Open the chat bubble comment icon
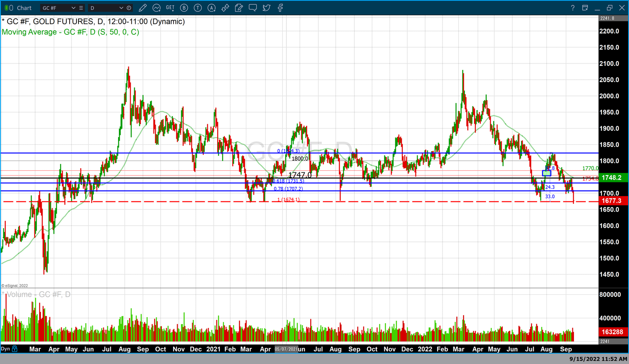The width and height of the screenshot is (629, 364). pos(253,8)
